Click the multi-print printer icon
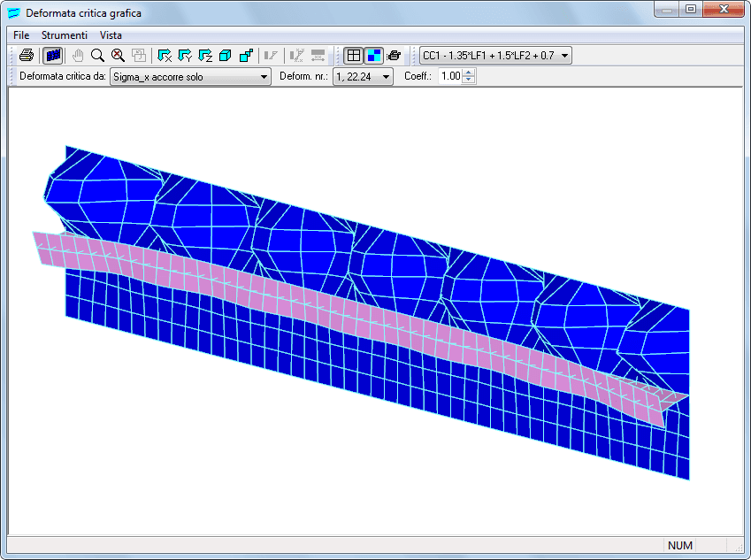This screenshot has width=751, height=560. pyautogui.click(x=395, y=56)
